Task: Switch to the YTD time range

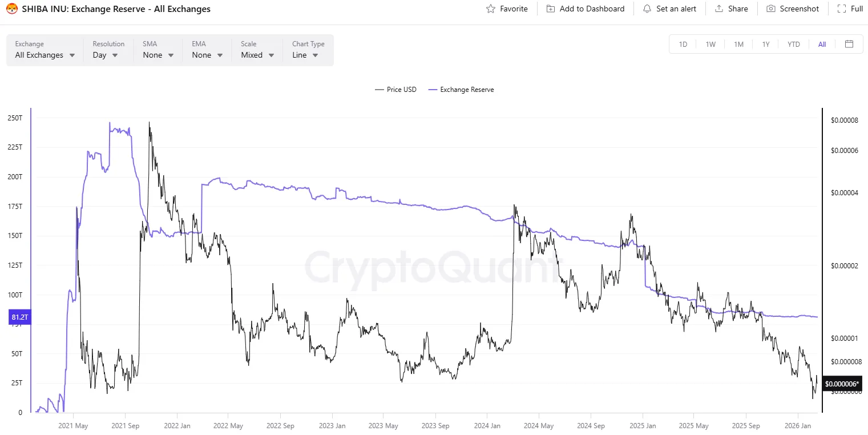Action: point(793,44)
